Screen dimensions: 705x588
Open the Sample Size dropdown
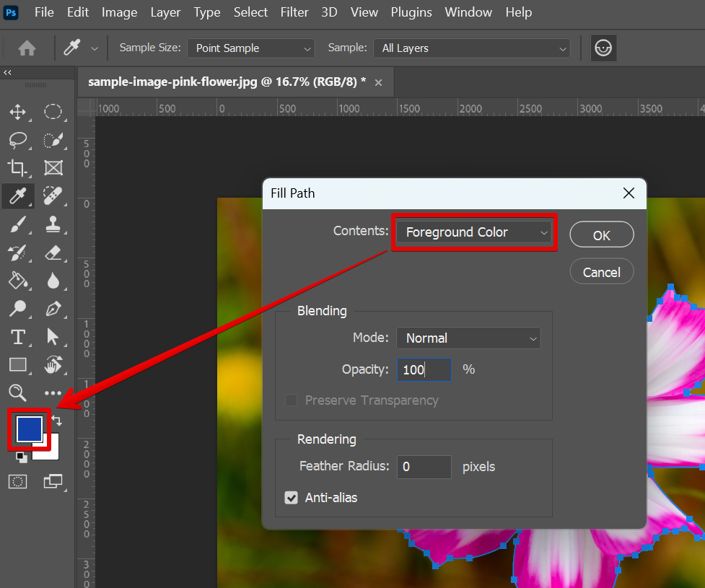coord(251,48)
